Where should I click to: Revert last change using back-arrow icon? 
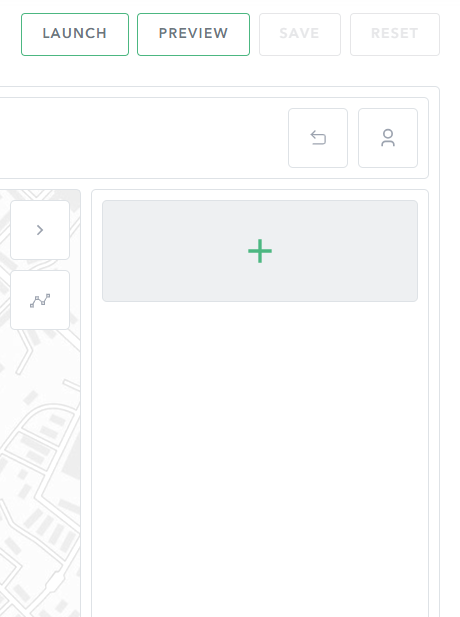[x=318, y=138]
